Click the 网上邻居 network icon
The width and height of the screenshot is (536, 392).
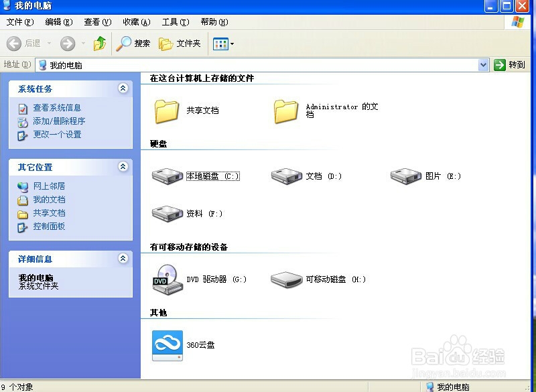[23, 187]
